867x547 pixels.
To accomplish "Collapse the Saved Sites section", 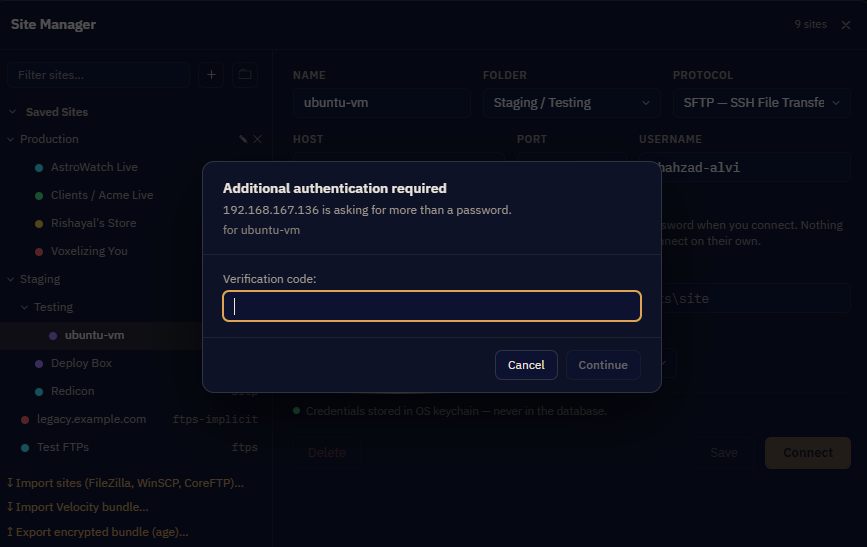I will [13, 112].
